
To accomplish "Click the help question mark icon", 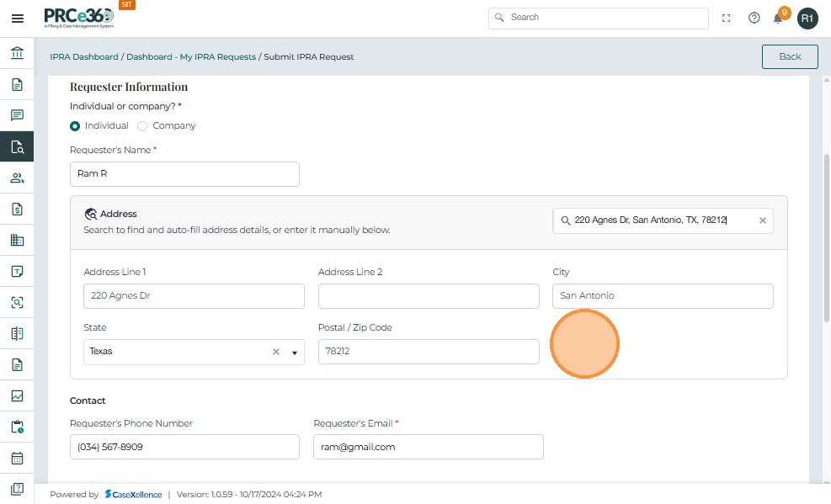I will [754, 18].
